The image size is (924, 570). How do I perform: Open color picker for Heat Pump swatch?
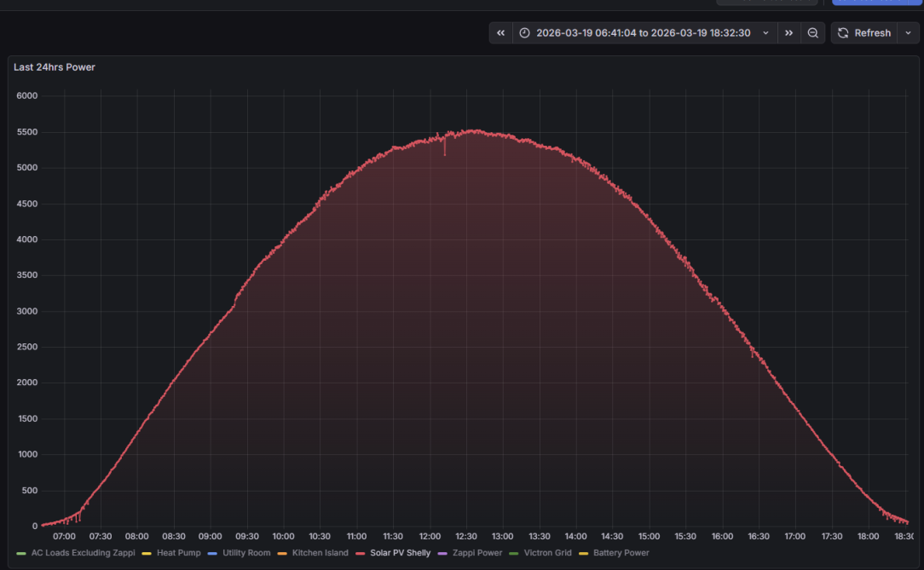147,554
